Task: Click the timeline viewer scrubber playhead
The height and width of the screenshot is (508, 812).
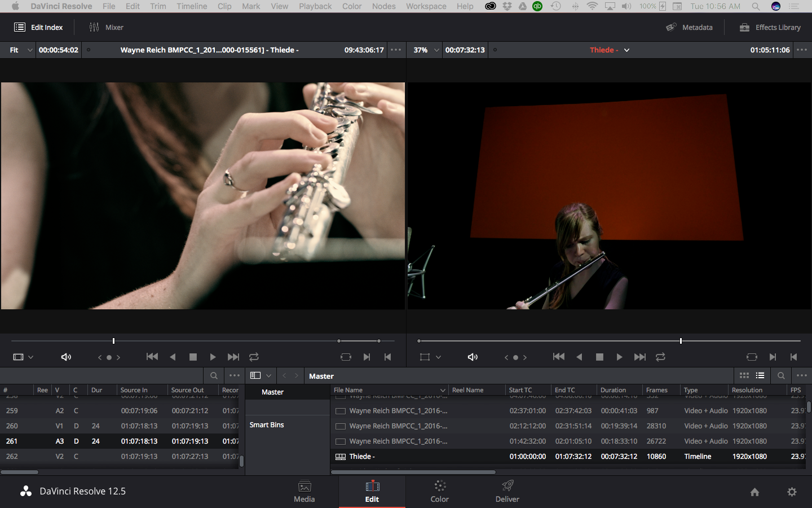Action: (681, 341)
